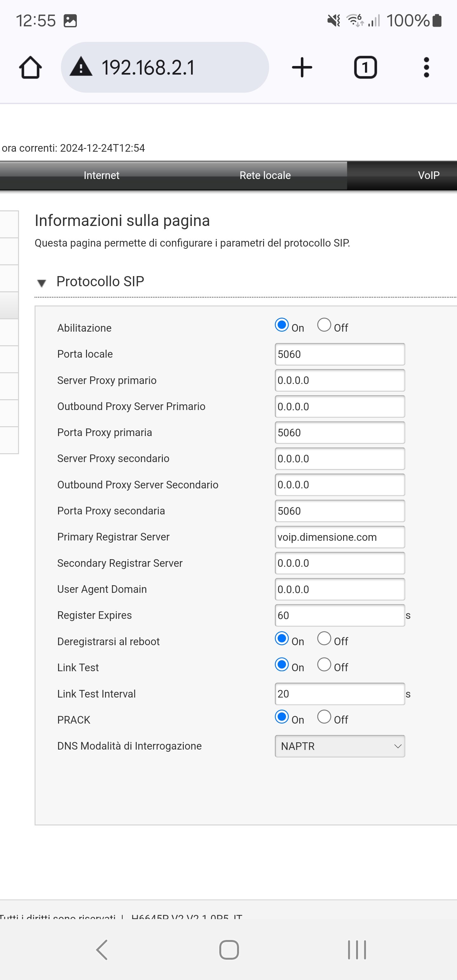This screenshot has height=980, width=457.
Task: Open the Rete locale tab
Action: (265, 175)
